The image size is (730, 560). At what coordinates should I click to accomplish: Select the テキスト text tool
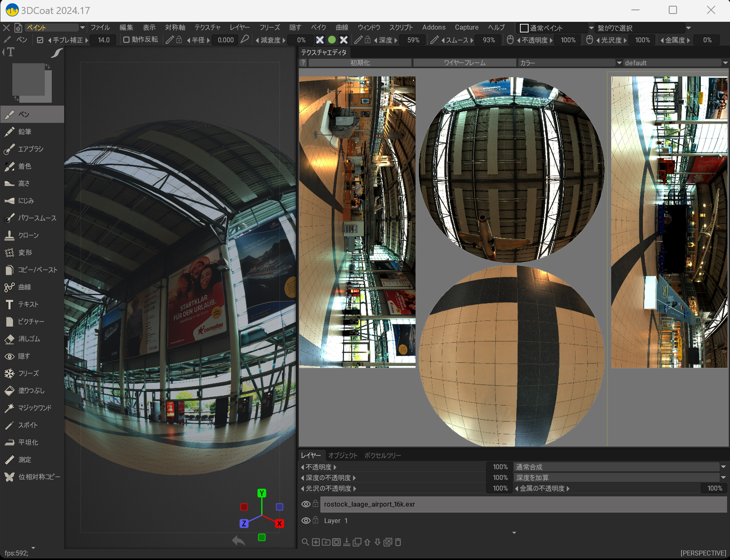(28, 304)
